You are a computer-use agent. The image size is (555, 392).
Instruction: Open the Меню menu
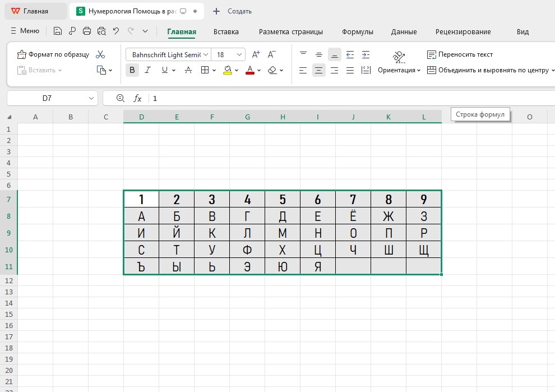[x=25, y=31]
